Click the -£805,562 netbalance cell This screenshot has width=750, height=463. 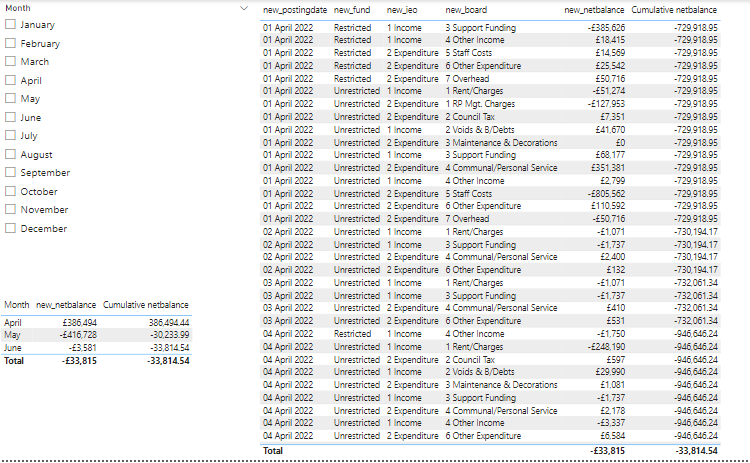coord(606,194)
